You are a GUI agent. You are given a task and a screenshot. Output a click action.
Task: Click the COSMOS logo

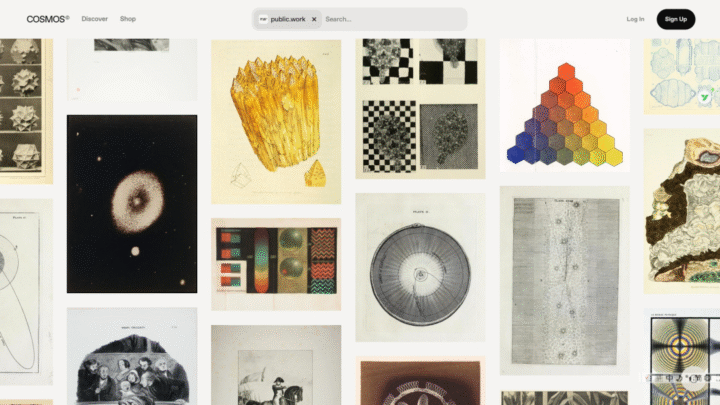[48, 19]
